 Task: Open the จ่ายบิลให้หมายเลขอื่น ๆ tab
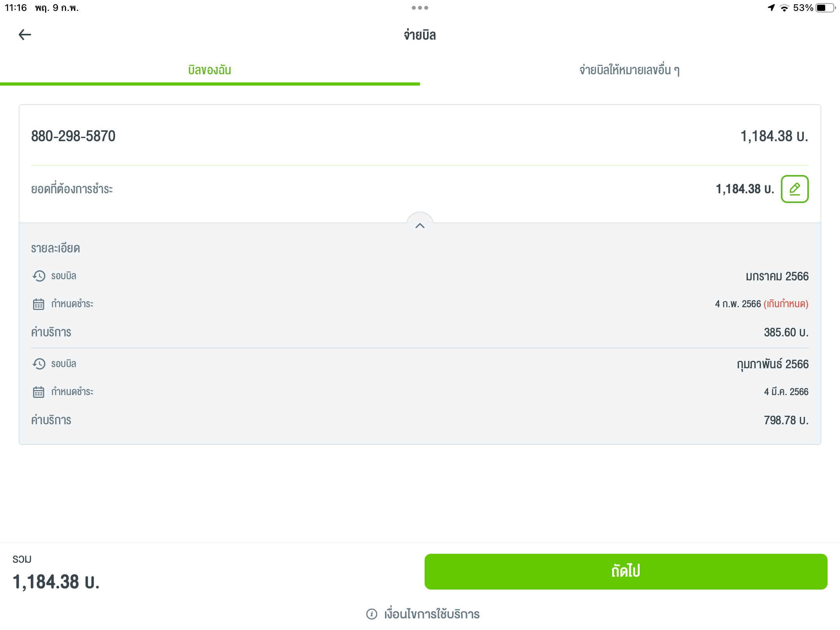coord(630,70)
